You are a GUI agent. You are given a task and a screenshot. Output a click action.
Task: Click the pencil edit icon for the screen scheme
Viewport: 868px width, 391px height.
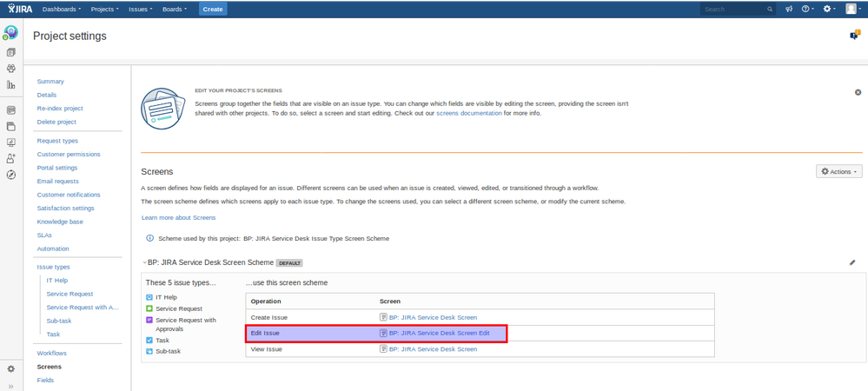point(852,262)
